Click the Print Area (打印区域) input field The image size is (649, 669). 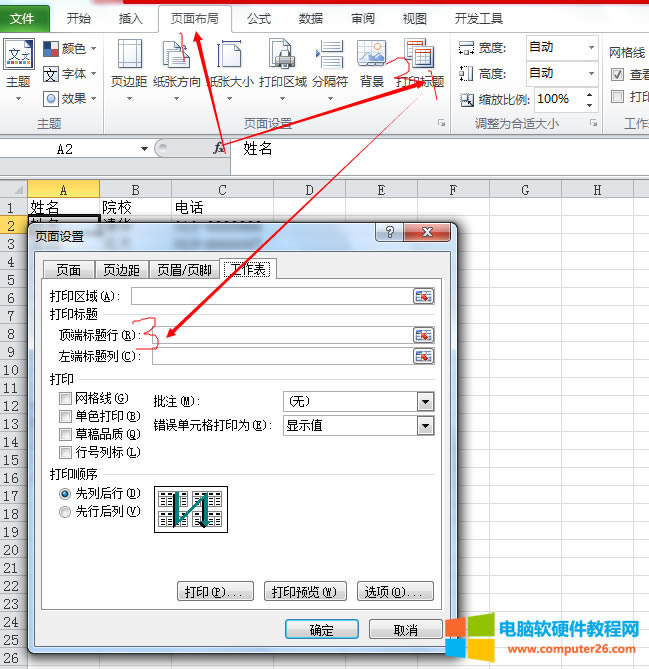click(x=272, y=296)
